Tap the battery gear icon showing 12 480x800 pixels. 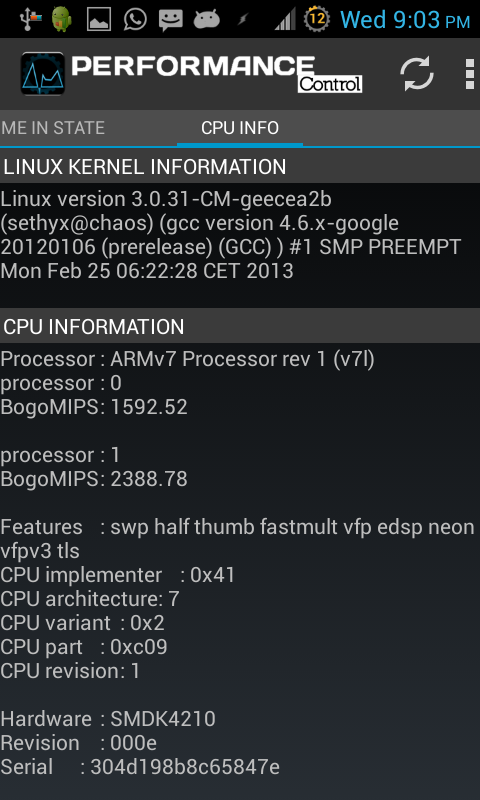pyautogui.click(x=316, y=19)
